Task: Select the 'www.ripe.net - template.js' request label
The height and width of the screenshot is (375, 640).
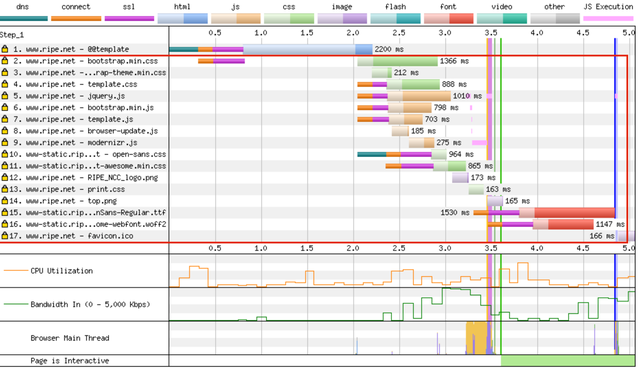Action: coord(80,119)
